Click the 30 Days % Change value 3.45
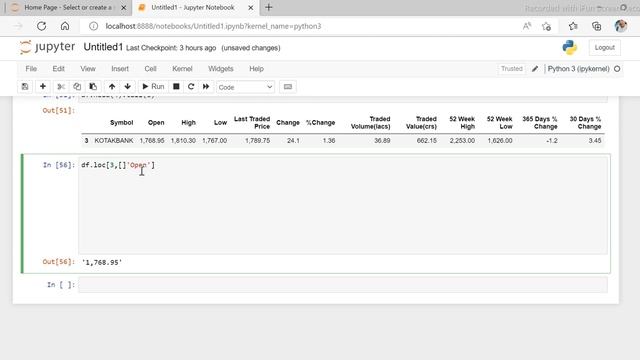 click(x=595, y=140)
